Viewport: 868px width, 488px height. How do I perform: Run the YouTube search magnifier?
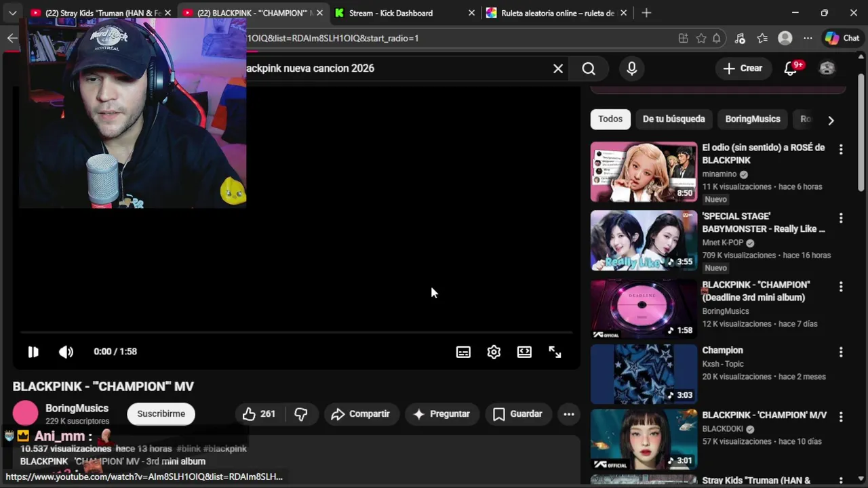tap(589, 68)
